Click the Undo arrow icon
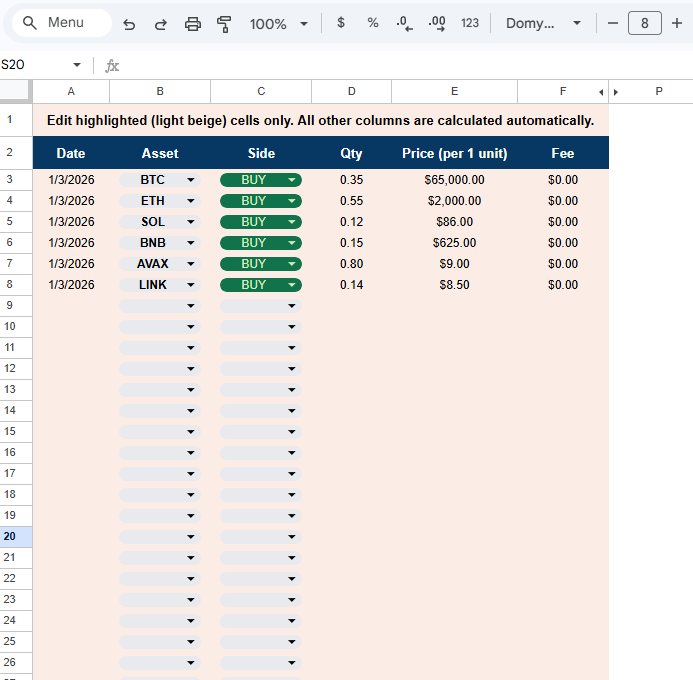The width and height of the screenshot is (693, 680). tap(129, 24)
